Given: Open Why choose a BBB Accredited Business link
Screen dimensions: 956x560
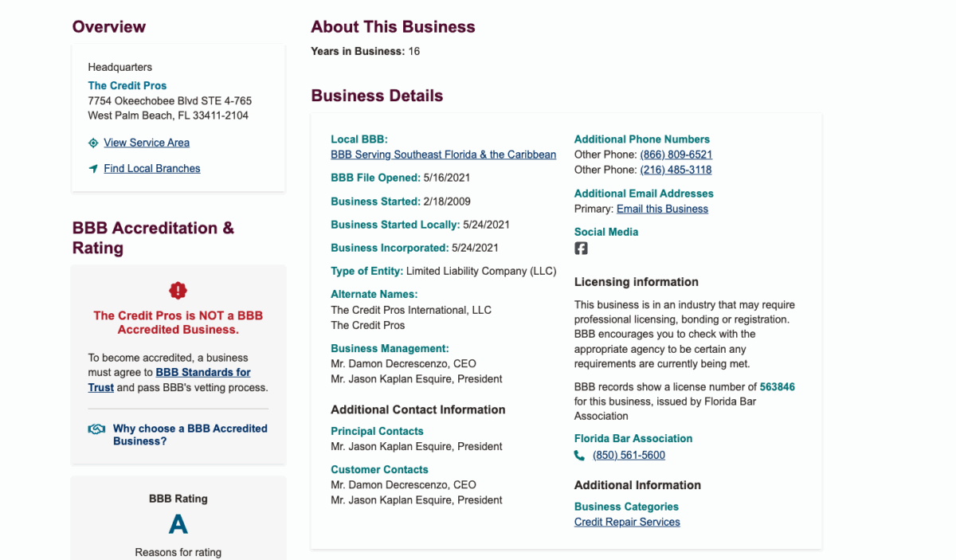Looking at the screenshot, I should click(x=190, y=434).
